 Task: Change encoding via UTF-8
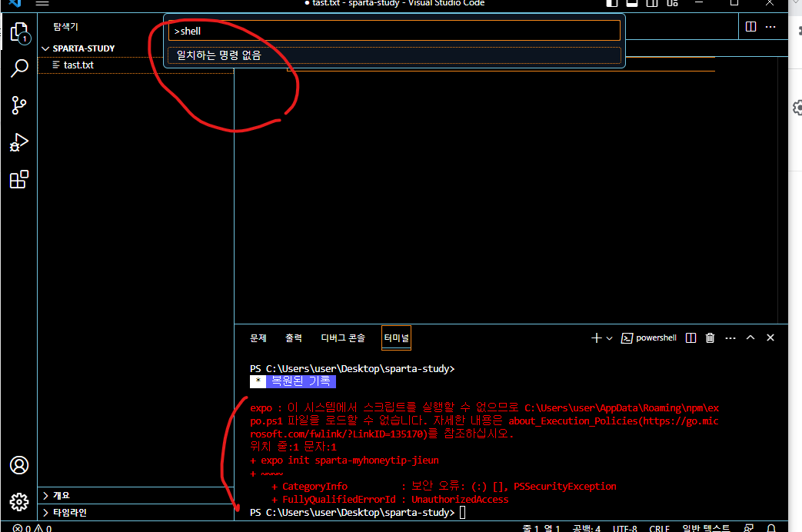[625, 528]
